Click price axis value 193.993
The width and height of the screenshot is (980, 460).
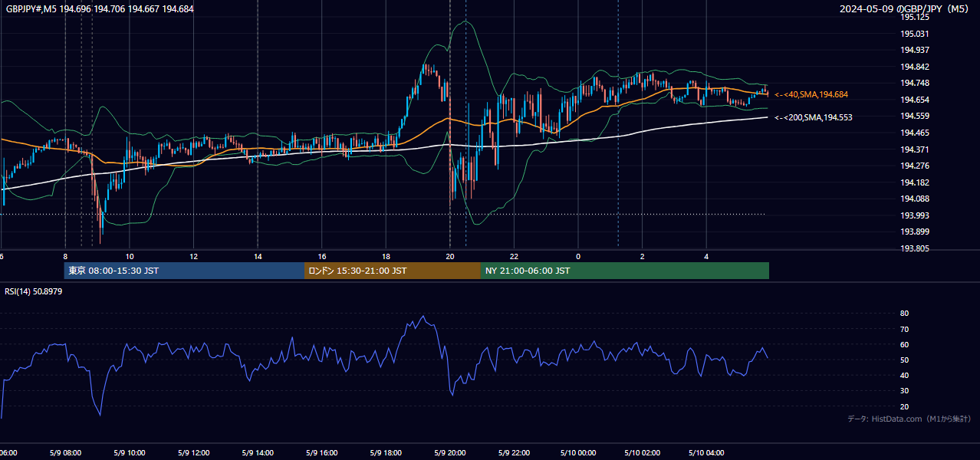(x=914, y=215)
